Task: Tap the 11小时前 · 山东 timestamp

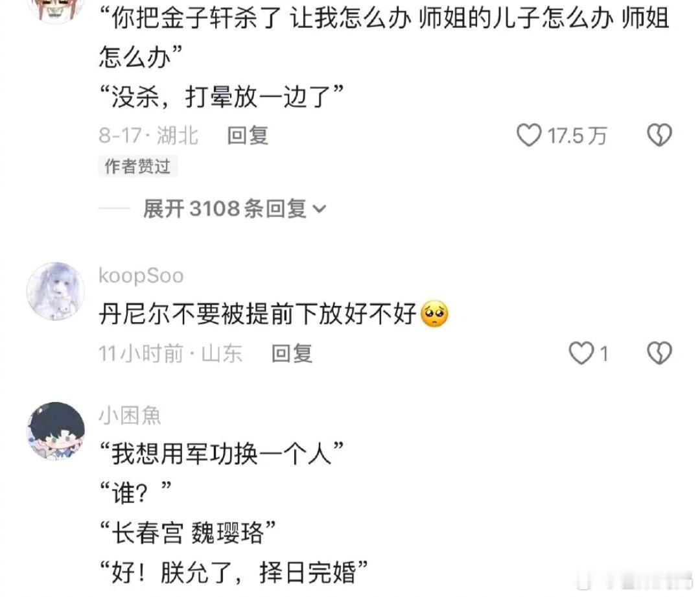Action: 170,354
